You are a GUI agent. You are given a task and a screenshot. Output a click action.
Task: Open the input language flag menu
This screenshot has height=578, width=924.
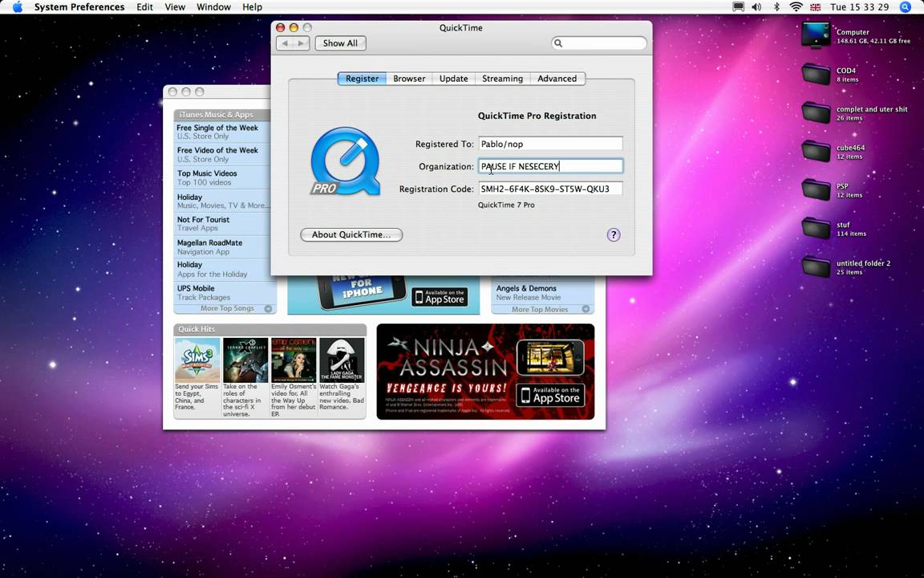click(x=816, y=7)
